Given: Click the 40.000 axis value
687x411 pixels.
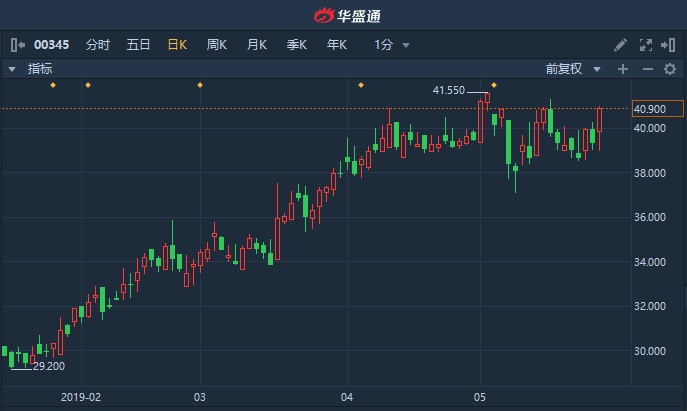Looking at the screenshot, I should (650, 128).
